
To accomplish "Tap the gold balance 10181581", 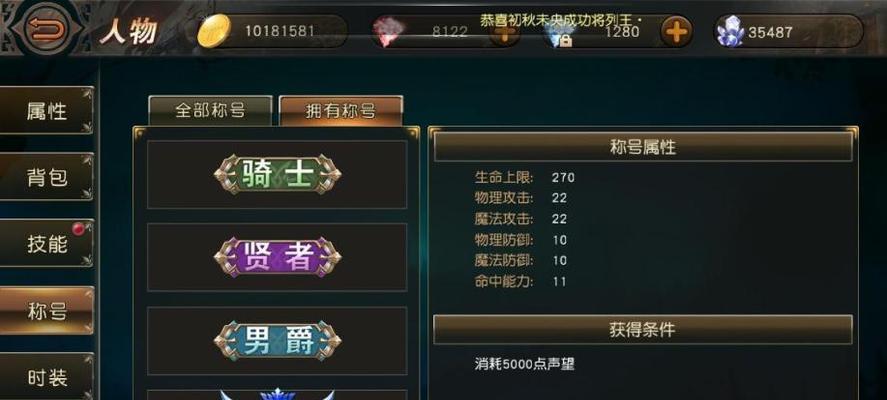I will (279, 31).
